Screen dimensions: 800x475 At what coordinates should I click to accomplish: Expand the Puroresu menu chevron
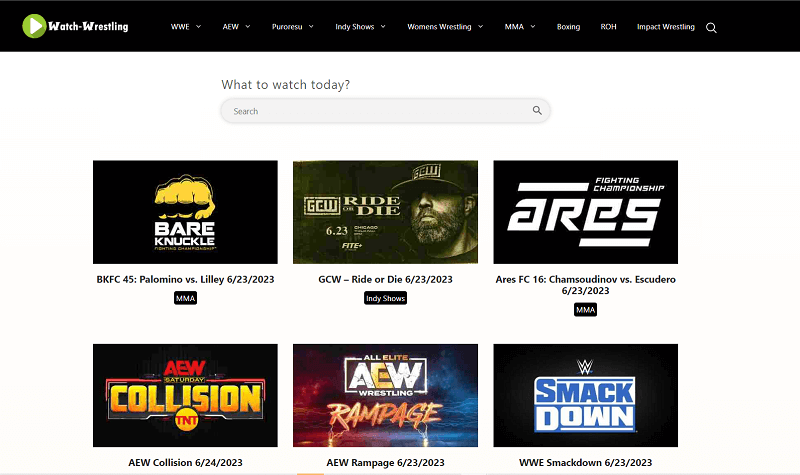311,27
